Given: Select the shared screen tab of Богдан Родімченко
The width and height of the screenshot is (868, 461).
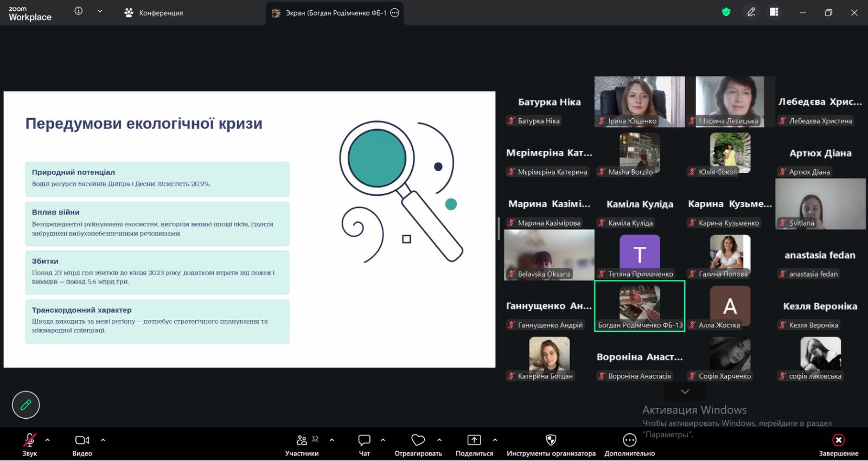Looking at the screenshot, I should 330,12.
